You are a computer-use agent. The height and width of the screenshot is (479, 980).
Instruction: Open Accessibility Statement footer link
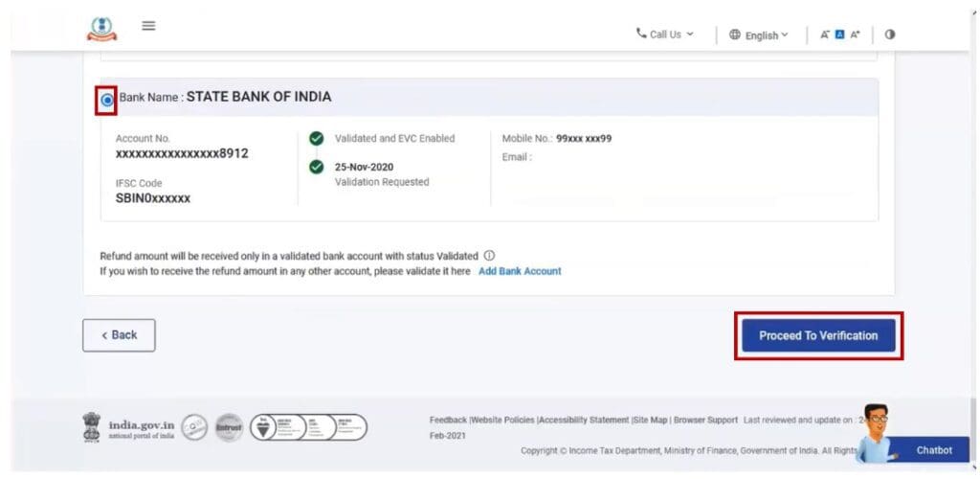click(x=584, y=421)
